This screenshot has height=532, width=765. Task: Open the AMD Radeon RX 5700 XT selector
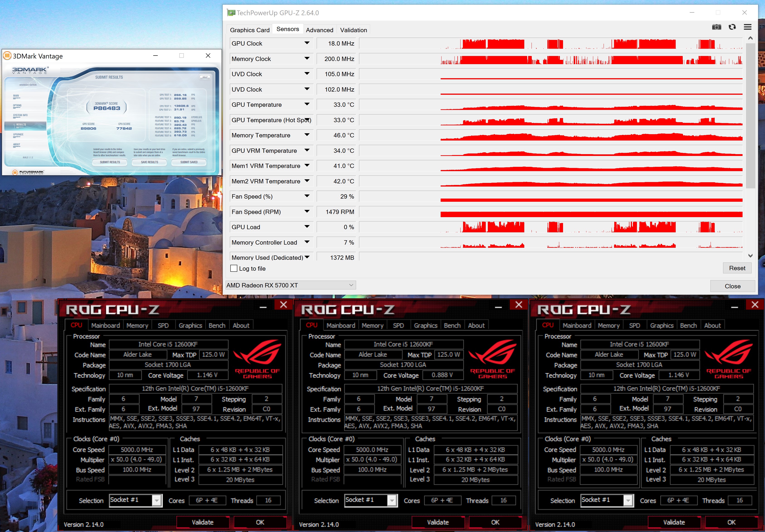(x=291, y=285)
